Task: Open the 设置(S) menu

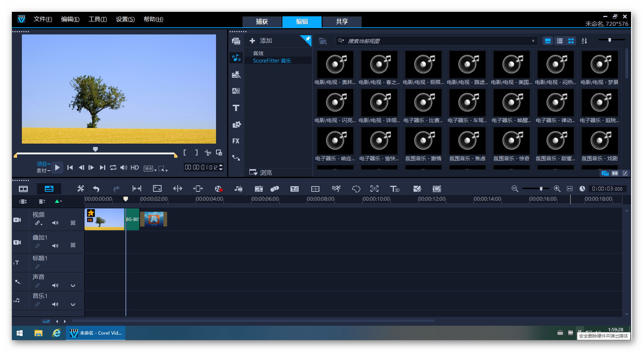Action: 125,19
